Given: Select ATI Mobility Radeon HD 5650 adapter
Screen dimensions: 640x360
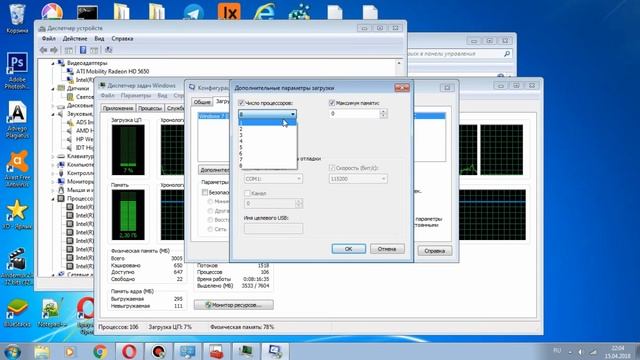Looking at the screenshot, I should point(112,71).
